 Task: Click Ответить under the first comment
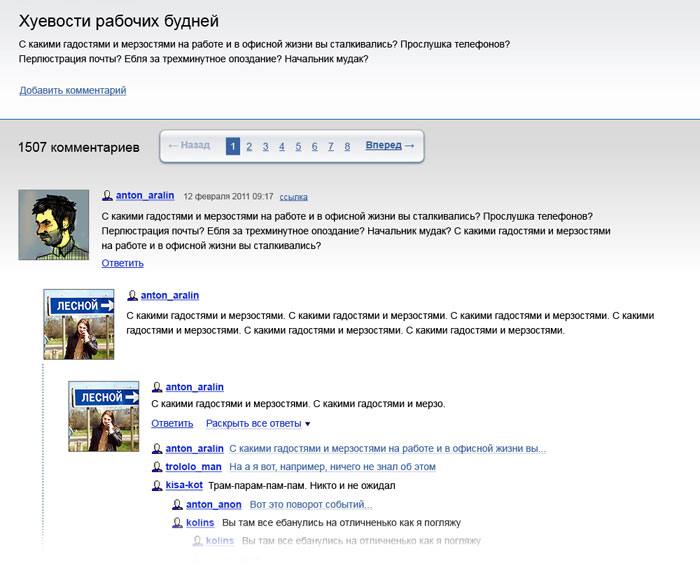coord(122,263)
